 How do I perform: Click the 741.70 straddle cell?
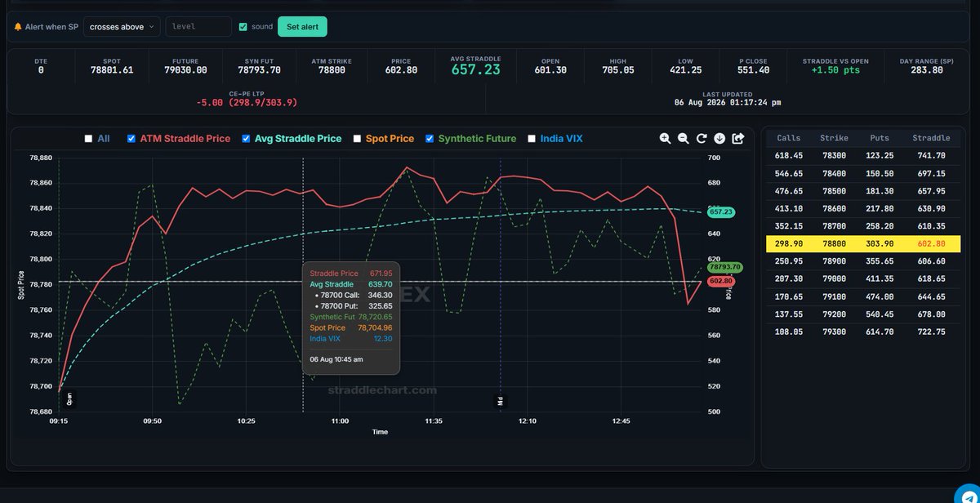click(x=931, y=155)
